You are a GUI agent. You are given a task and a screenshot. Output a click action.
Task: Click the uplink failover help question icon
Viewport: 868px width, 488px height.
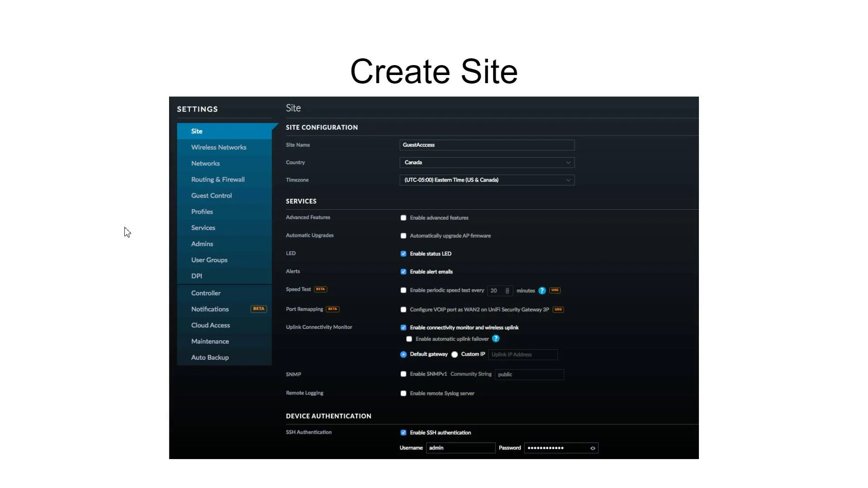click(x=495, y=338)
